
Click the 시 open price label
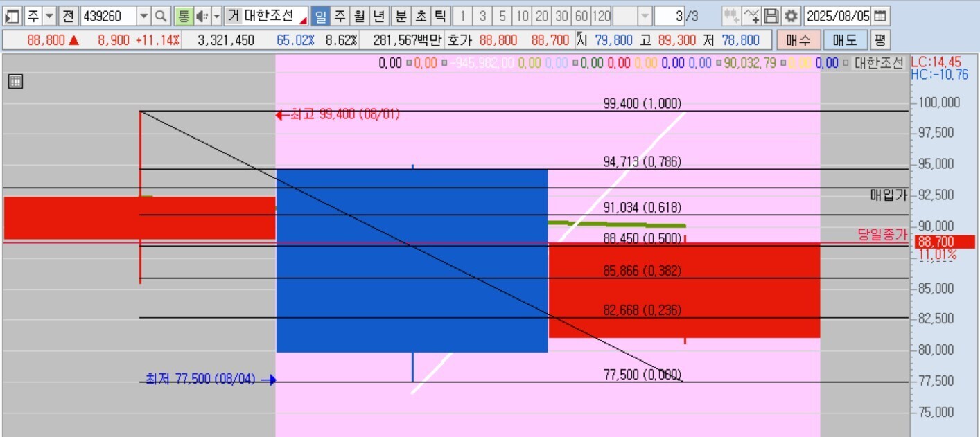click(582, 40)
